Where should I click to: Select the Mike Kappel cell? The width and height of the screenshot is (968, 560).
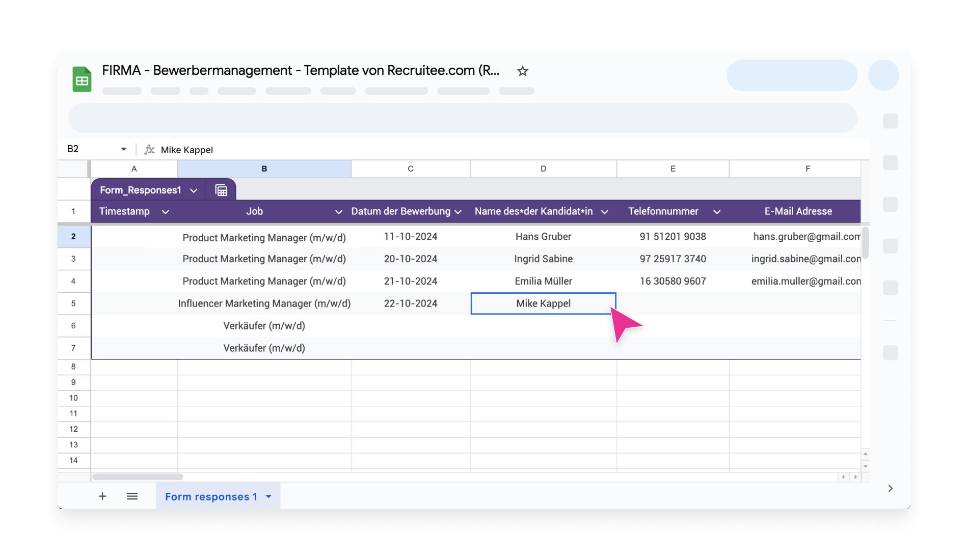pyautogui.click(x=543, y=303)
